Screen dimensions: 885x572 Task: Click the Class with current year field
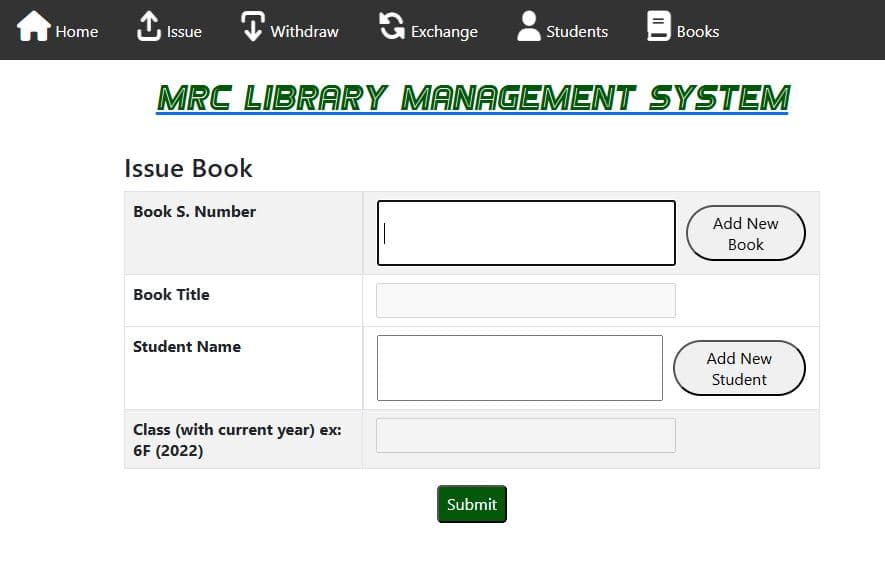pyautogui.click(x=526, y=435)
